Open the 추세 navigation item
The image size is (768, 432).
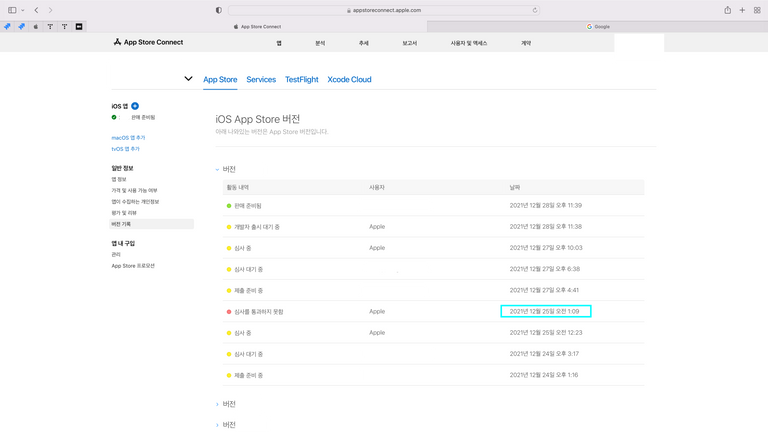point(363,43)
